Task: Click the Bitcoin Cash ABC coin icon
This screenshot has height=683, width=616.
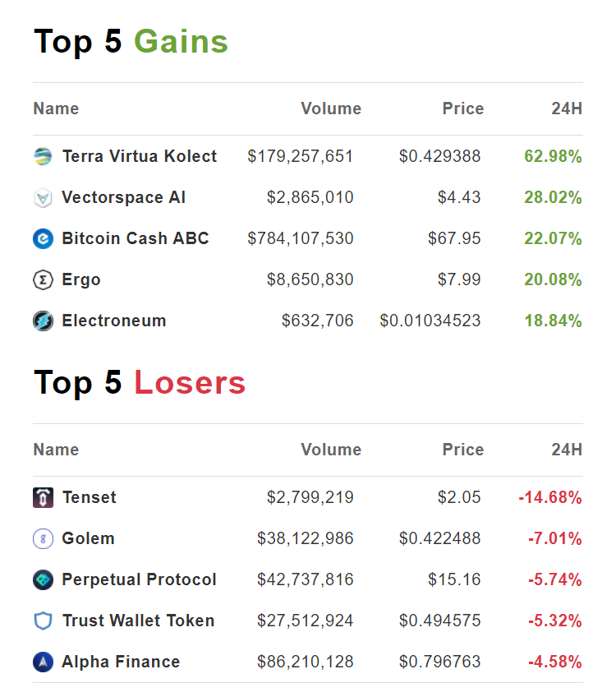Action: [43, 239]
